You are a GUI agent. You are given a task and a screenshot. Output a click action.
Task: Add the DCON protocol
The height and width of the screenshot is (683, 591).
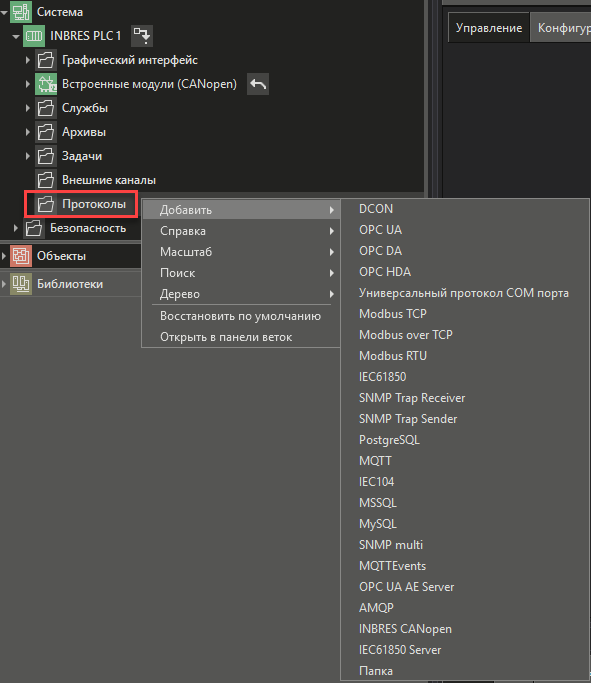(465, 209)
